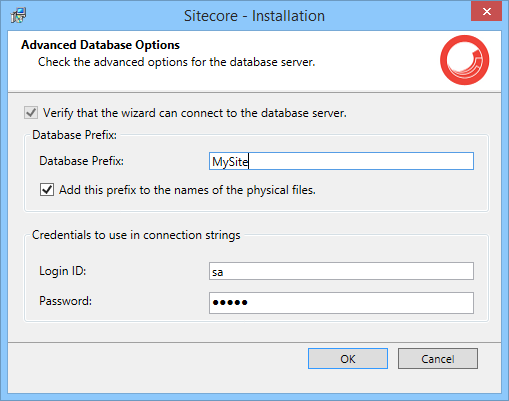Click the 'Password:' label
Image resolution: width=509 pixels, height=401 pixels.
coord(65,301)
